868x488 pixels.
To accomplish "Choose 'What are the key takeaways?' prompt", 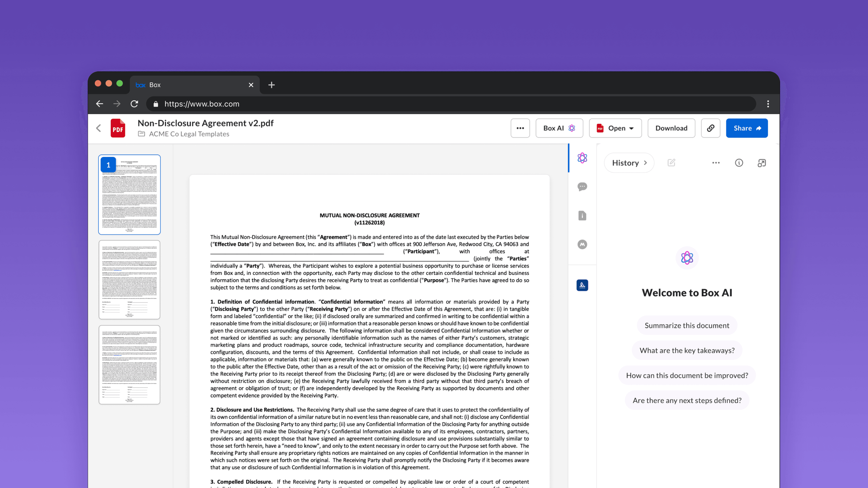I will pos(687,350).
